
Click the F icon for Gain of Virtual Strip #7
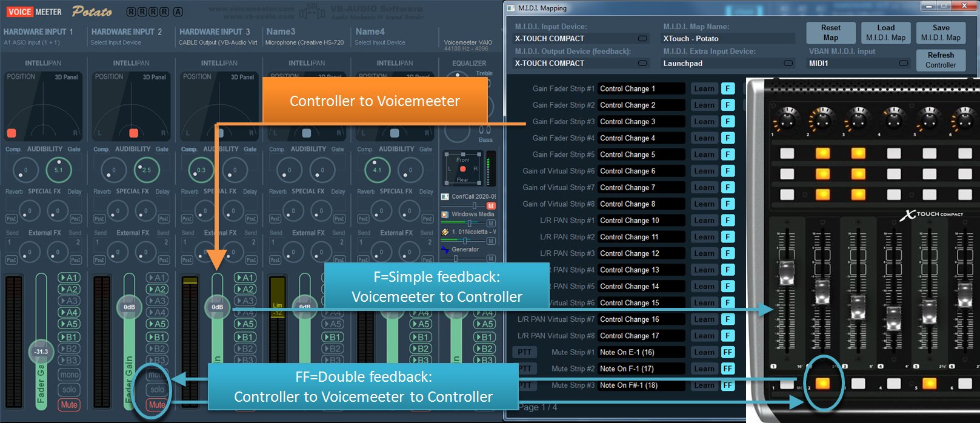(728, 188)
